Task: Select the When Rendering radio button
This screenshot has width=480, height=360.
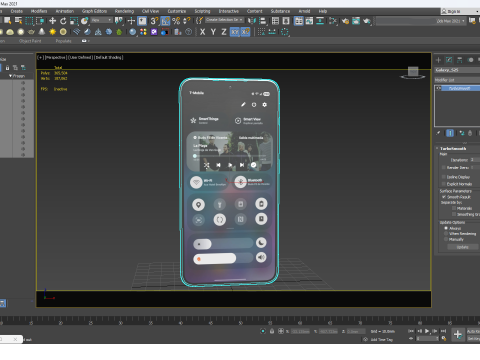Action: (x=446, y=234)
